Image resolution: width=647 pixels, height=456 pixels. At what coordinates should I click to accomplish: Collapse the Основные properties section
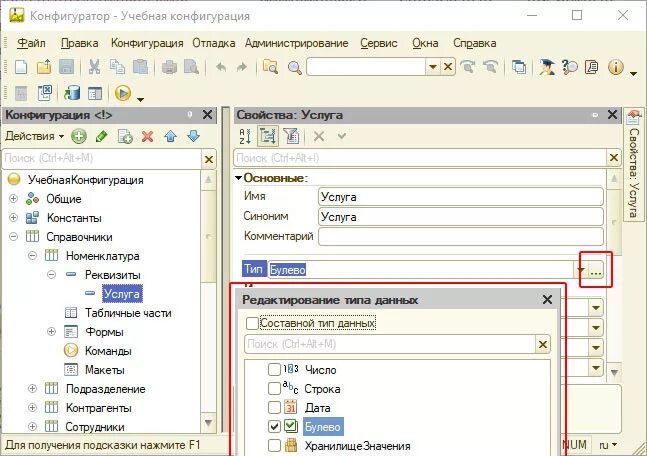pos(238,178)
